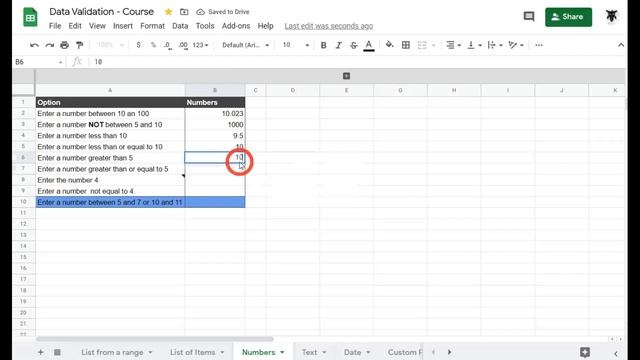Select the Numbers header cell
640x360 pixels.
pos(215,102)
